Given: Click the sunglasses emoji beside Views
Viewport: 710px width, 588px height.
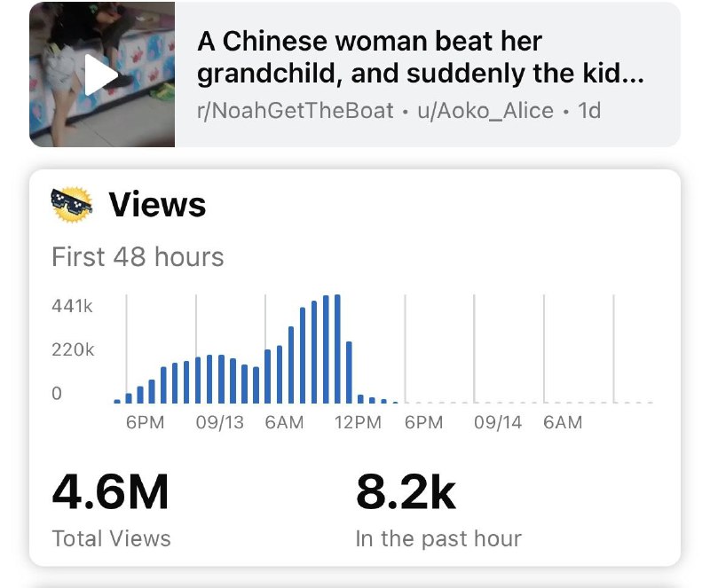Looking at the screenshot, I should point(71,203).
